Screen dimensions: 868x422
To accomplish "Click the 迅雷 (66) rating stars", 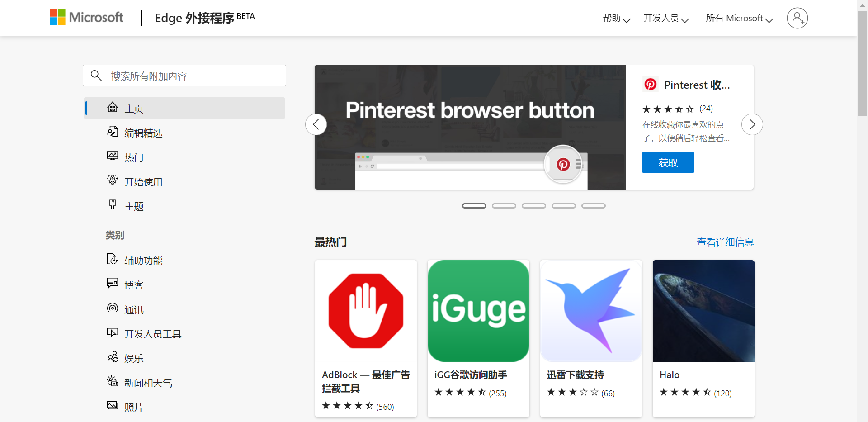I will [x=572, y=392].
